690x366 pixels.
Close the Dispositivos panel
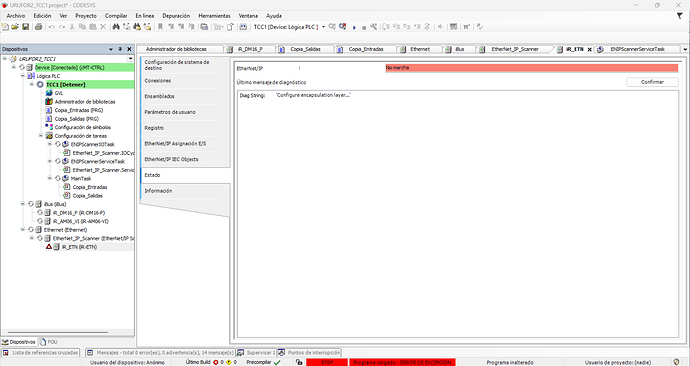(129, 49)
